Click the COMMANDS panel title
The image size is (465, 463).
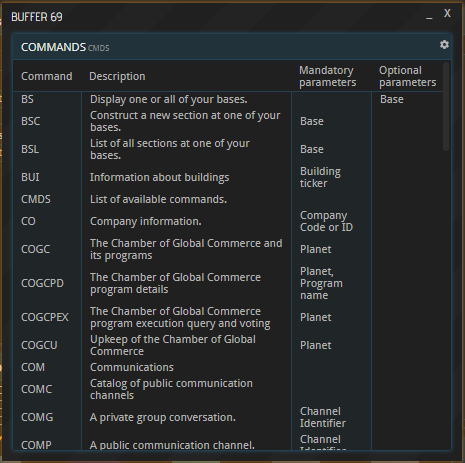(53, 47)
